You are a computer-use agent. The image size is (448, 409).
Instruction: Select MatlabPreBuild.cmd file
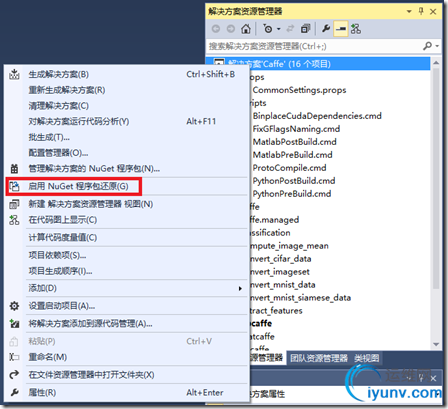coord(293,155)
